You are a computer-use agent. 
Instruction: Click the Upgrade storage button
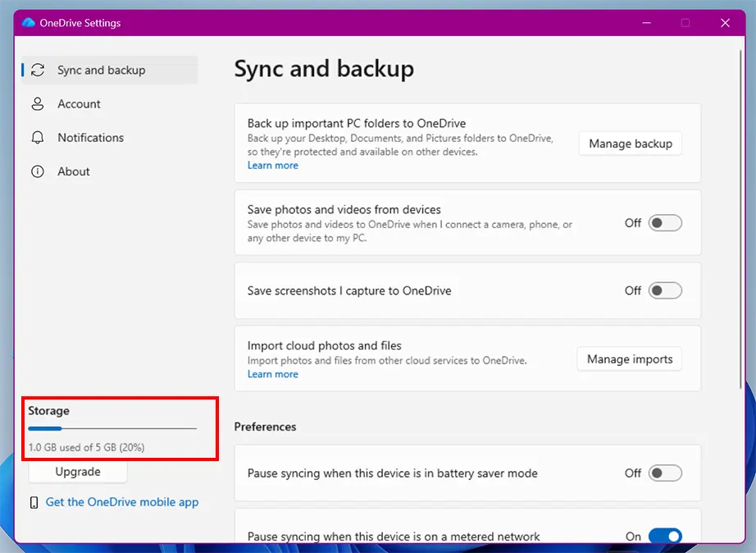pyautogui.click(x=78, y=472)
